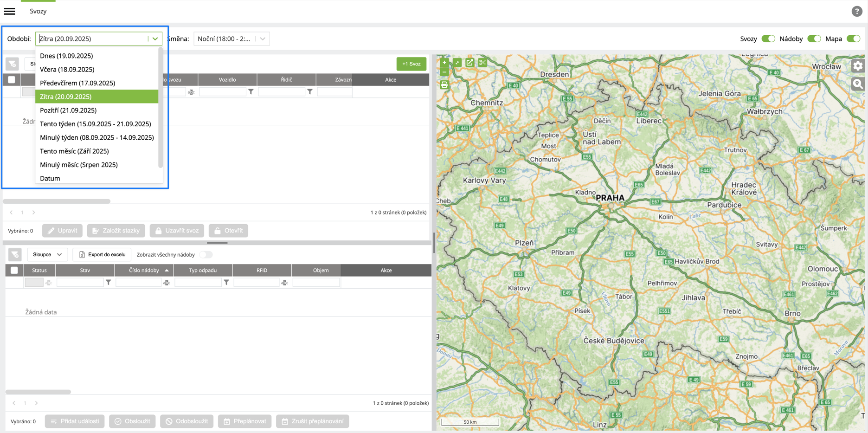Click the Typ odpadu column header
The width and height of the screenshot is (868, 433).
click(x=203, y=270)
